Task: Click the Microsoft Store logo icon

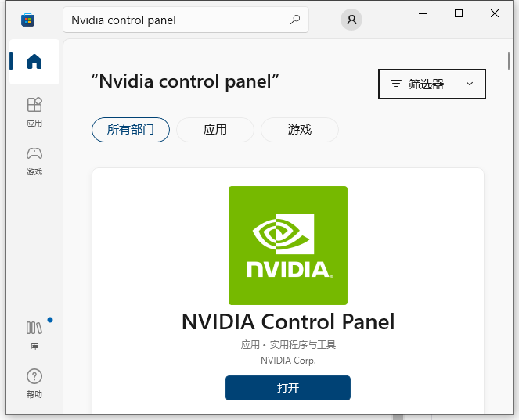Action: (27, 20)
